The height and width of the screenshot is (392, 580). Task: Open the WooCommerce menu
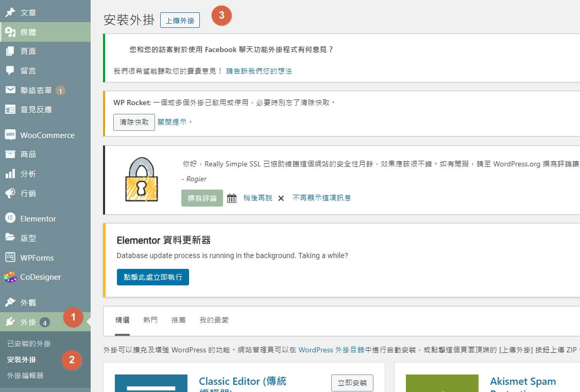point(45,135)
